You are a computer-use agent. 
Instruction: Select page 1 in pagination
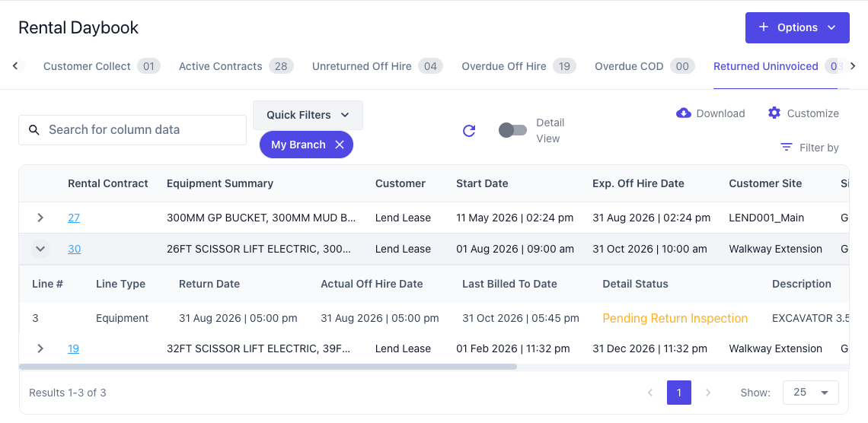(x=679, y=393)
